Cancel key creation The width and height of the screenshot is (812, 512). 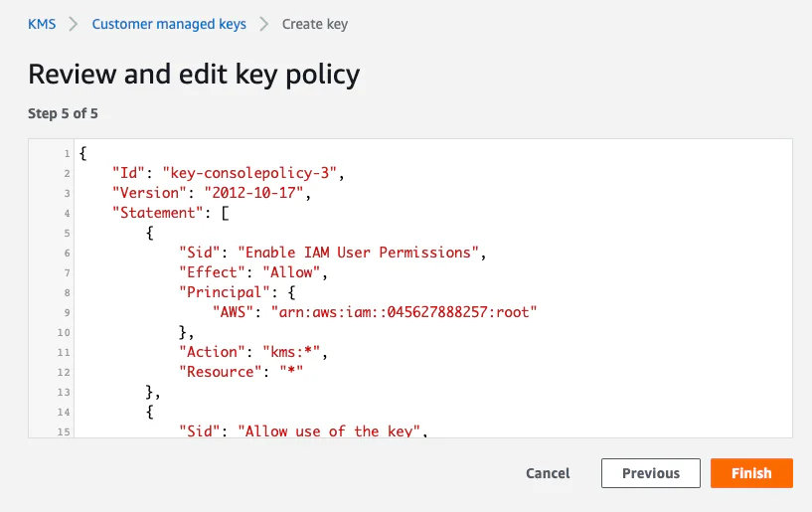(x=548, y=473)
